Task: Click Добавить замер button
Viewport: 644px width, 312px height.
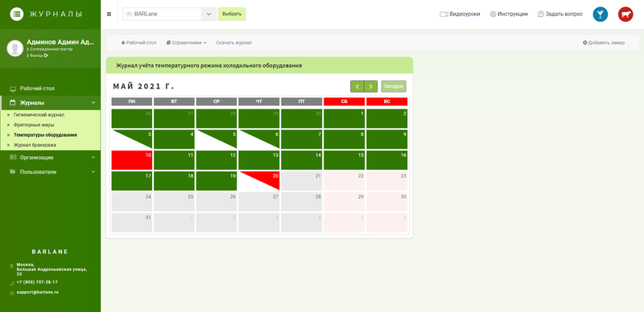Action: [604, 43]
